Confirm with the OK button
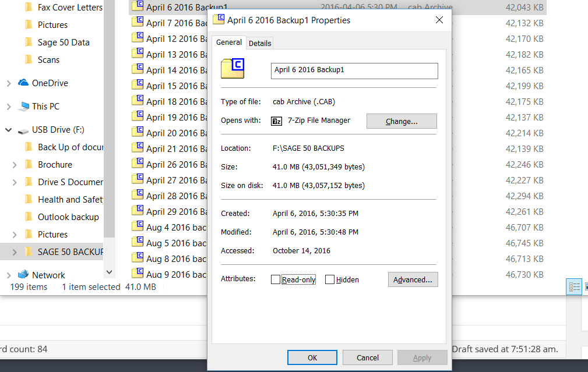Viewport: 588px width, 372px height. coord(312,357)
